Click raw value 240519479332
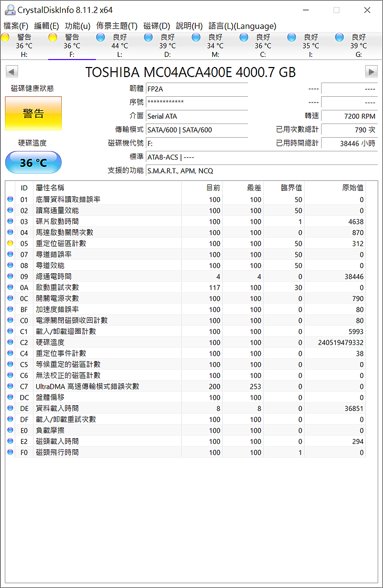Screen dimensions: 383x588 click(x=340, y=342)
